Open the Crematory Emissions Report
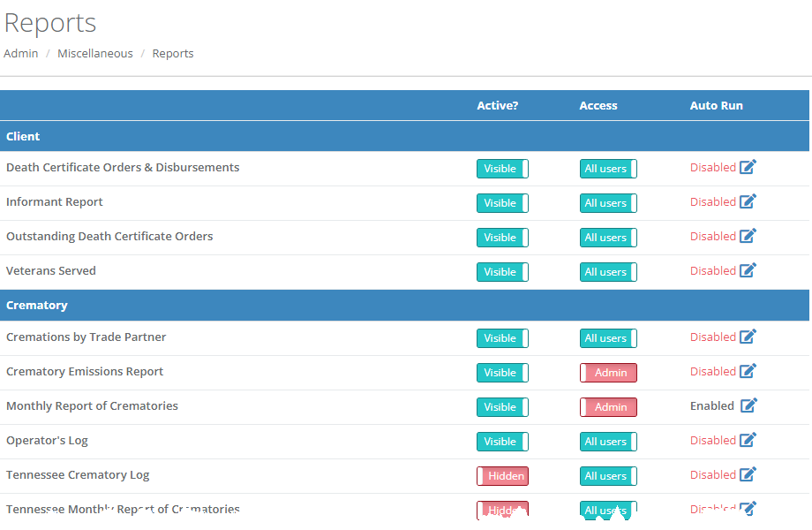The height and width of the screenshot is (530, 812). [85, 371]
